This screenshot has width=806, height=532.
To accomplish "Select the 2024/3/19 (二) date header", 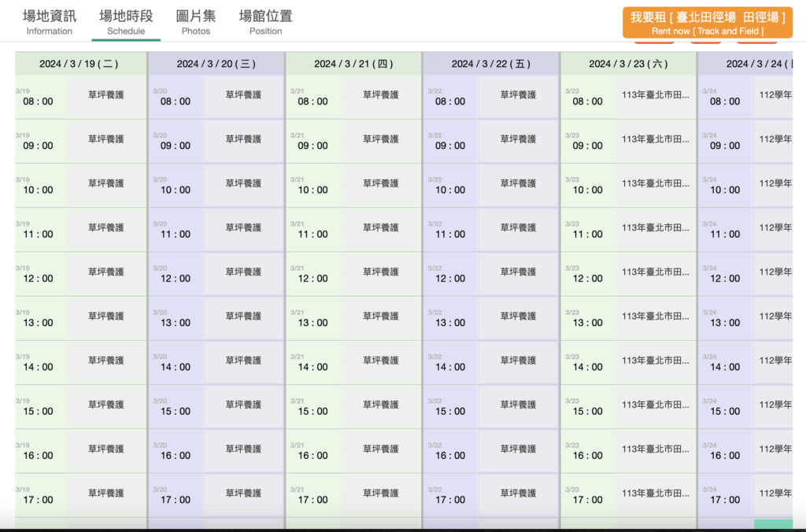I will 81,64.
